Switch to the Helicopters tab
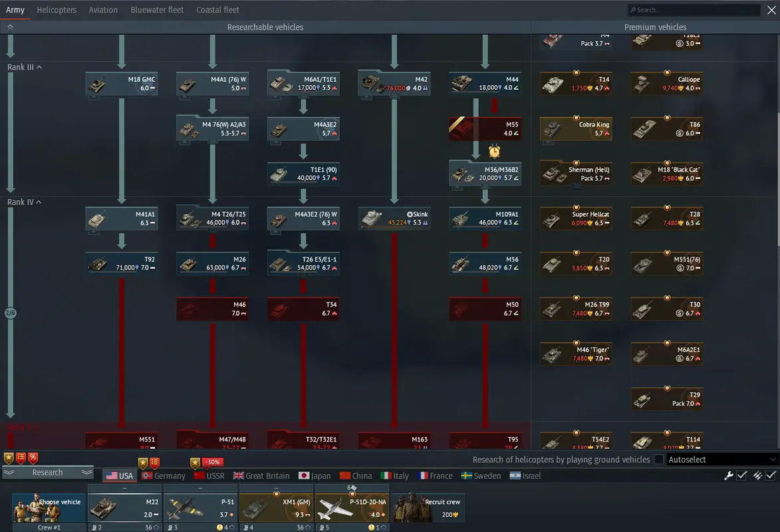The width and height of the screenshot is (780, 532). pos(57,10)
